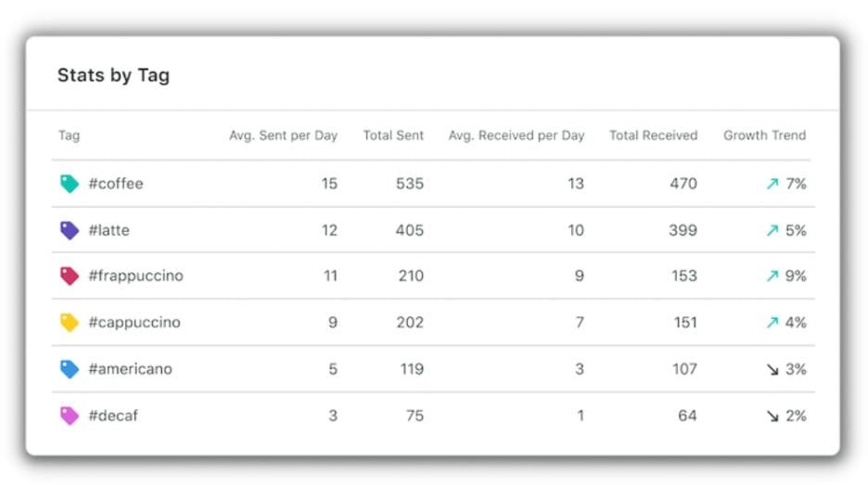868x485 pixels.
Task: Sort by Avg. Sent per Day header
Action: point(283,135)
